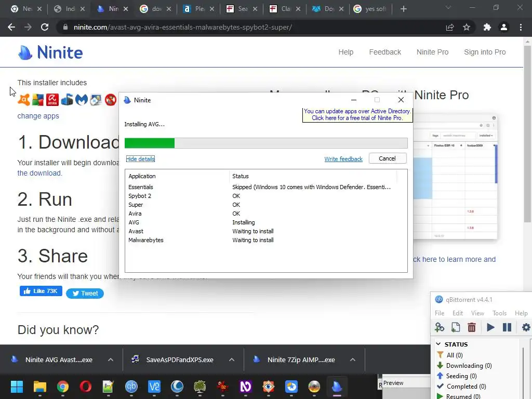Open the Chrome profile icon
532x399 pixels.
pos(504,27)
